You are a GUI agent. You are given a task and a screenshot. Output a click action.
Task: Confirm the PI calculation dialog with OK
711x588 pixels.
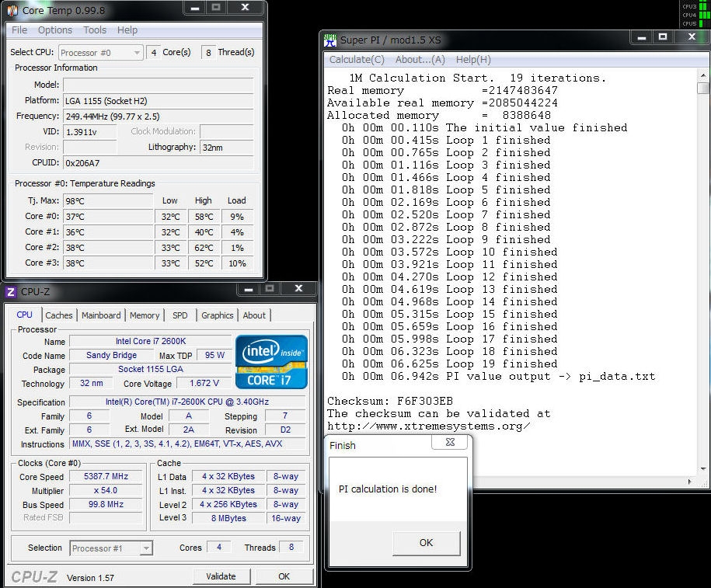click(426, 543)
